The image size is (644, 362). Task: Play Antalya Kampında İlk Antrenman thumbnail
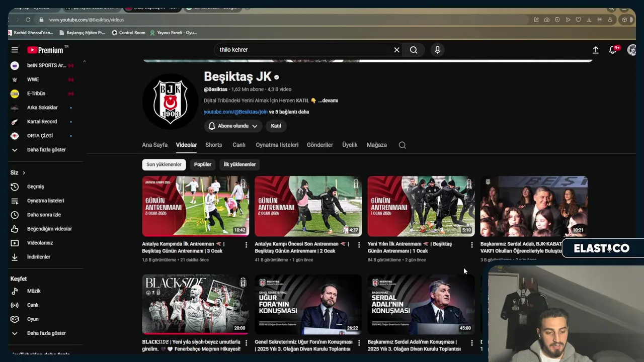pos(195,206)
